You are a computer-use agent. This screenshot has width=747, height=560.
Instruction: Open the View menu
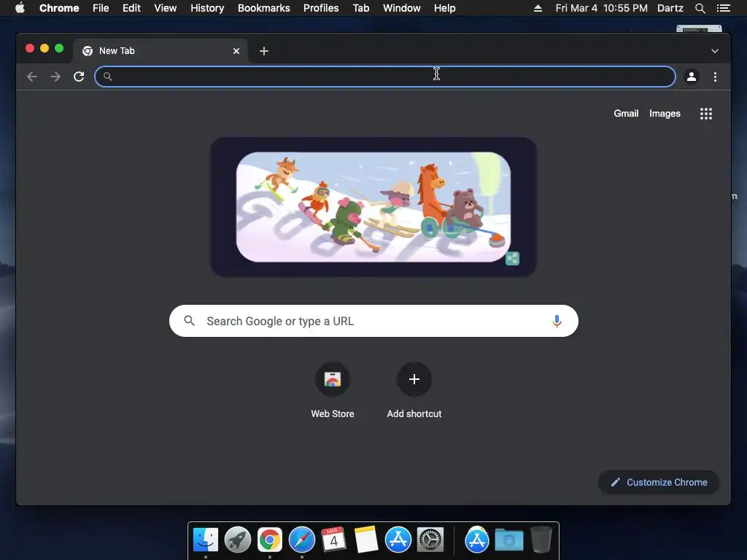coord(166,8)
